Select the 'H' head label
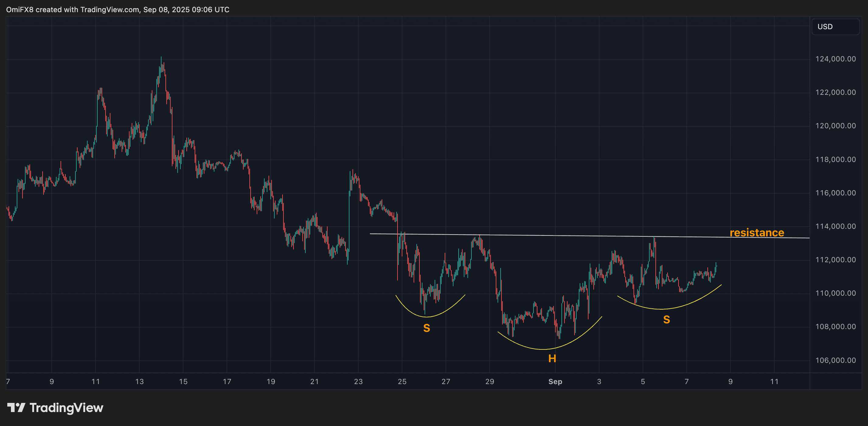 pos(552,359)
